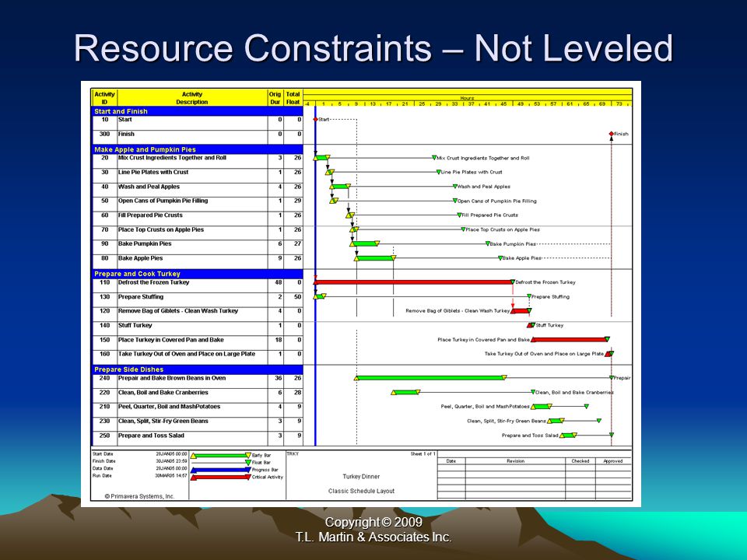Screen dimensions: 747x560
Task: Click the red Remove Bag of Giblets bar
Action: pyautogui.click(x=520, y=311)
